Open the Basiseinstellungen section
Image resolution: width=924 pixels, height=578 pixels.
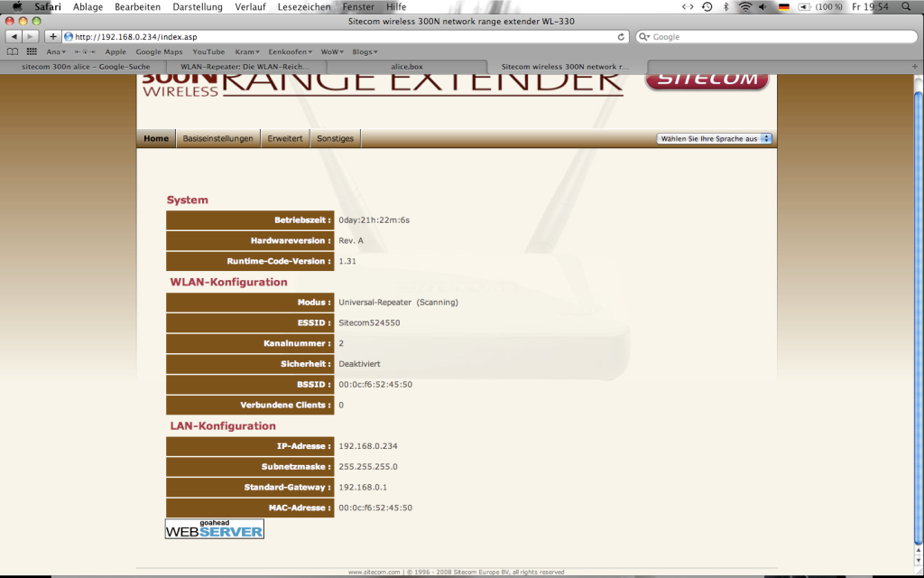[218, 138]
